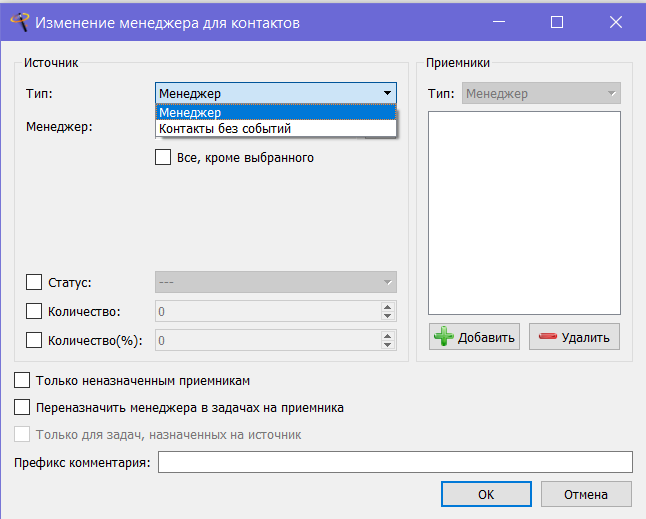Enable Переназначить менеджера в задачах checkbox
The width and height of the screenshot is (646, 519).
click(22, 407)
